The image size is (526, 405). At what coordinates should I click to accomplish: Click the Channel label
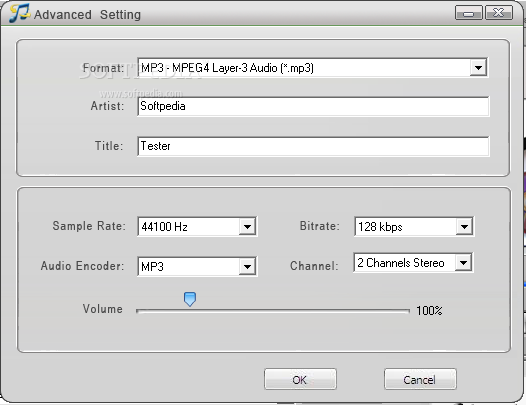coord(314,266)
